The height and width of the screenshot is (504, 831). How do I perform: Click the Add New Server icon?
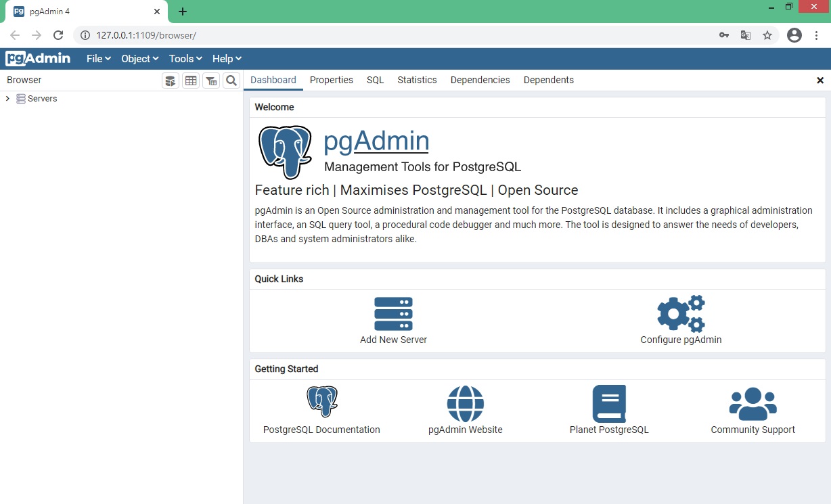393,314
